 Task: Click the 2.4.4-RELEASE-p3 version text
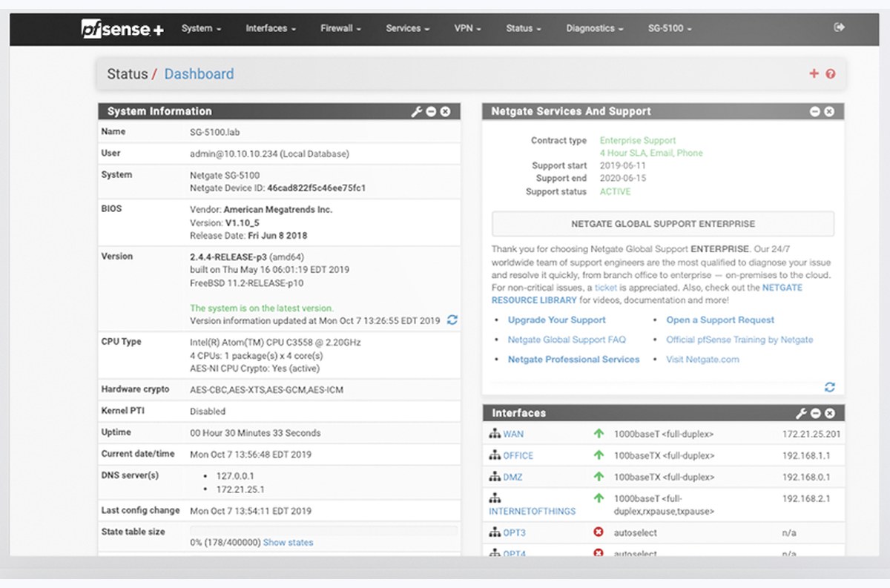click(228, 257)
